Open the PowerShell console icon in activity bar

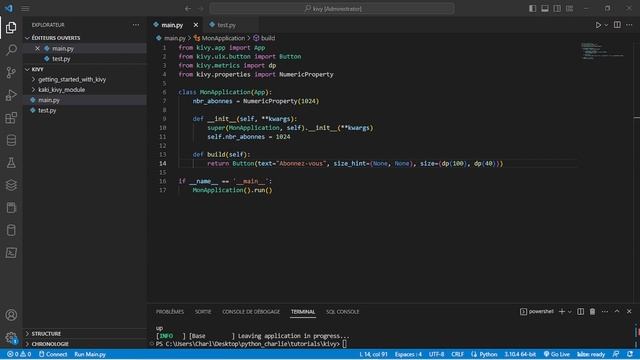[11, 253]
